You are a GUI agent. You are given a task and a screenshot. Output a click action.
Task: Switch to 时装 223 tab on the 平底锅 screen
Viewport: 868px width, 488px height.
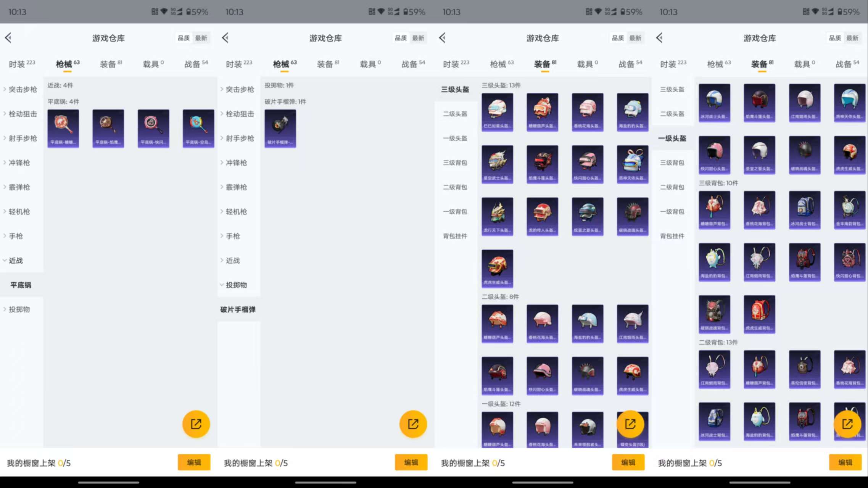22,64
